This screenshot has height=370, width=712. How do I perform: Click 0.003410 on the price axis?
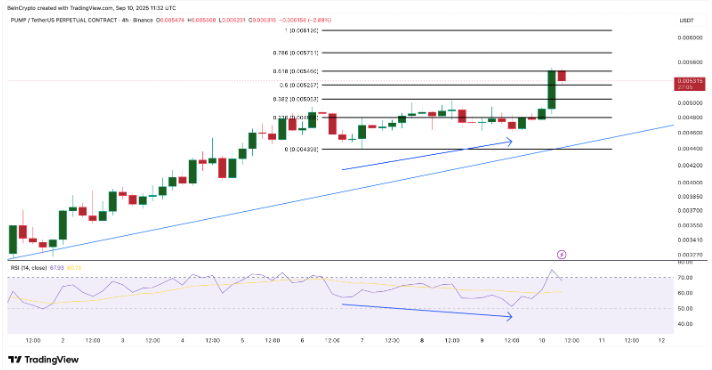tap(690, 240)
